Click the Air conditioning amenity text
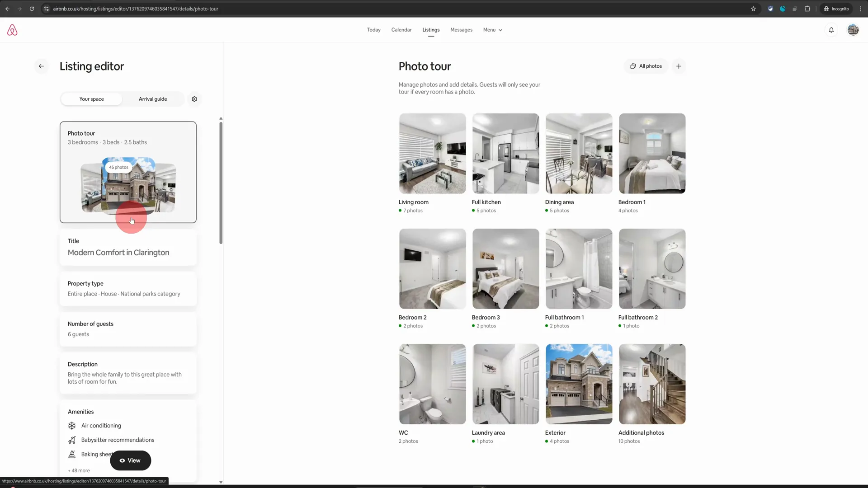Screen dimensions: 868x488 101,426
